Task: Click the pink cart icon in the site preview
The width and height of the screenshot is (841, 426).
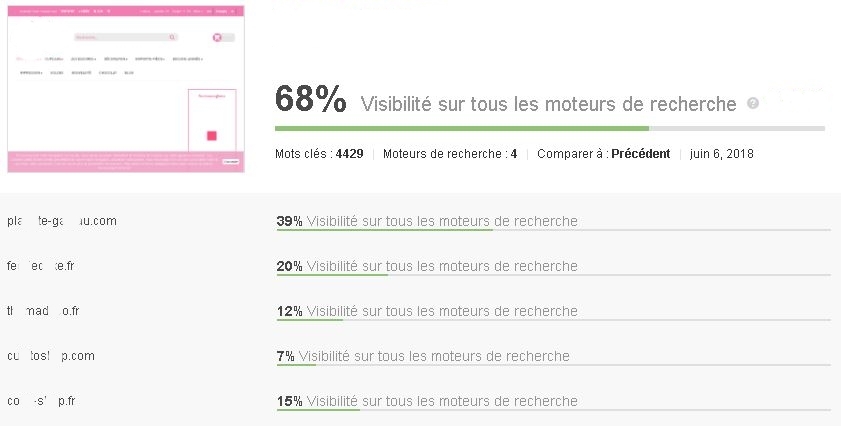Action: [217, 37]
